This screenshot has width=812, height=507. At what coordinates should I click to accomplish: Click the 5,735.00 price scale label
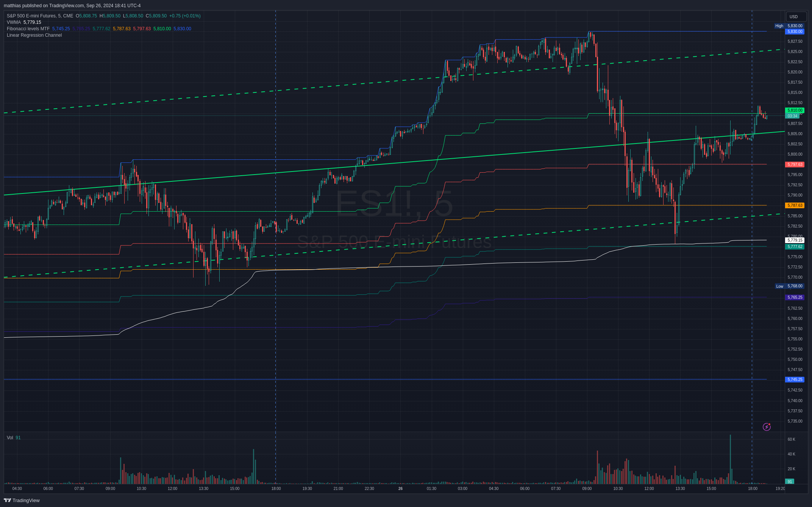tap(795, 421)
